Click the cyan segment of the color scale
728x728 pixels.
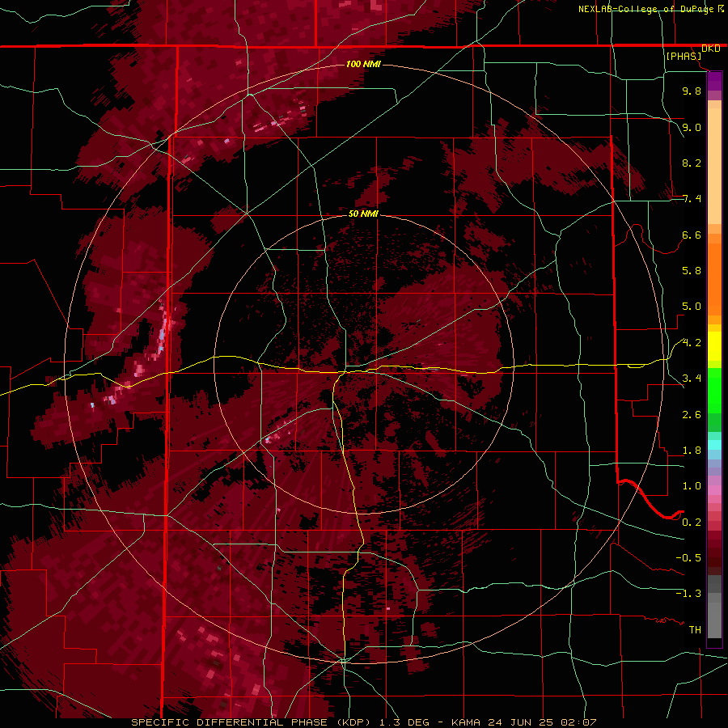(714, 445)
